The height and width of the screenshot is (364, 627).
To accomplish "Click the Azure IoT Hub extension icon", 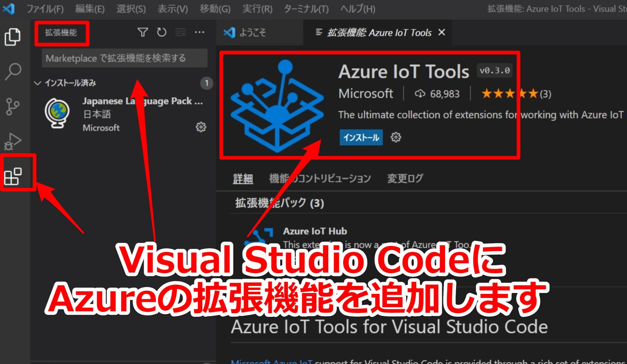I will tap(259, 237).
